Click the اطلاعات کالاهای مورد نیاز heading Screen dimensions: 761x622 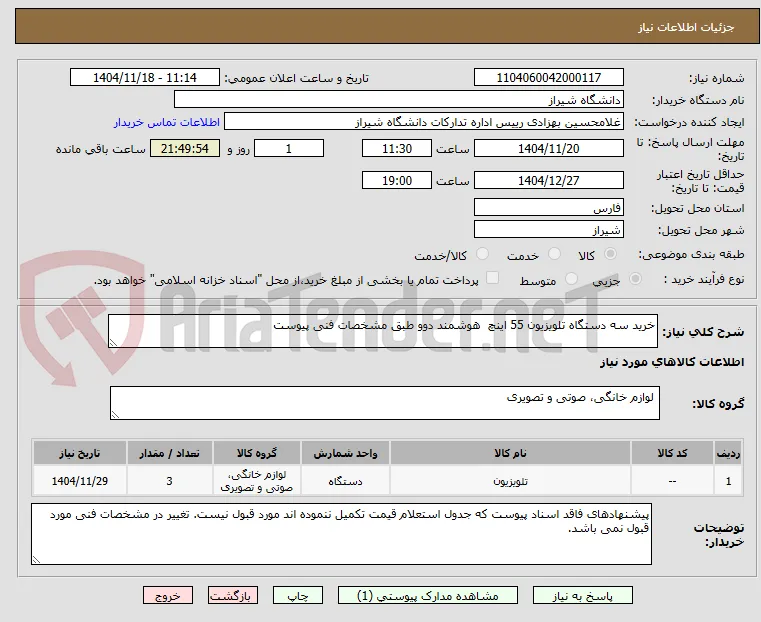[672, 362]
